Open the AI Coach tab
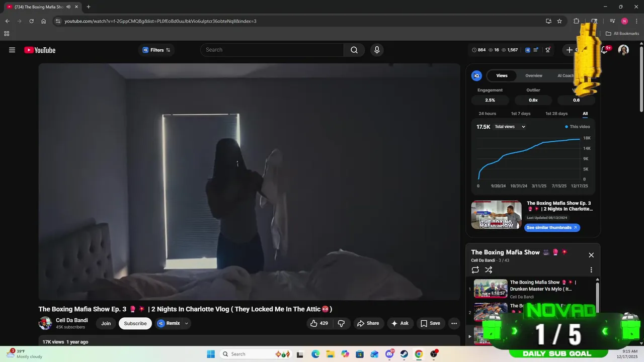 coord(566,75)
